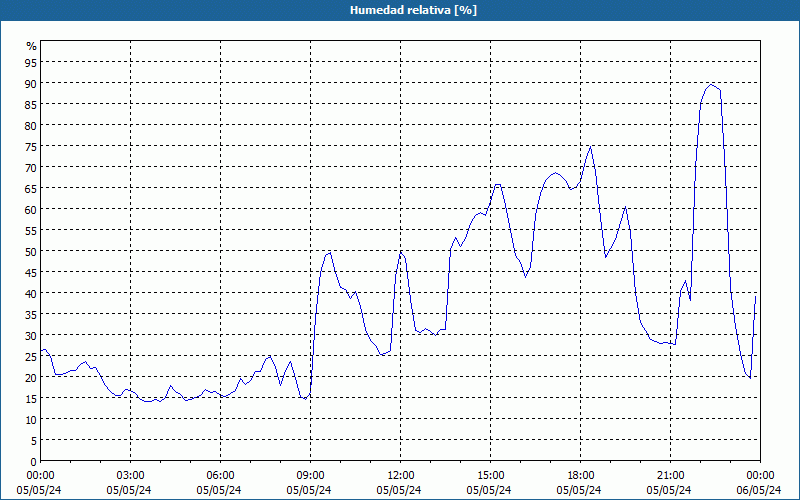Select the 06/05/24 date label
This screenshot has height=500, width=800.
tap(759, 490)
